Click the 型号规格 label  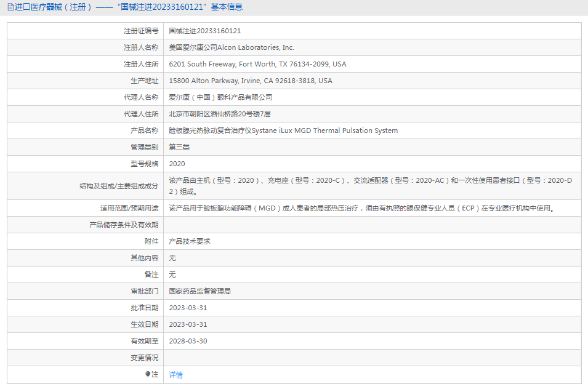144,164
